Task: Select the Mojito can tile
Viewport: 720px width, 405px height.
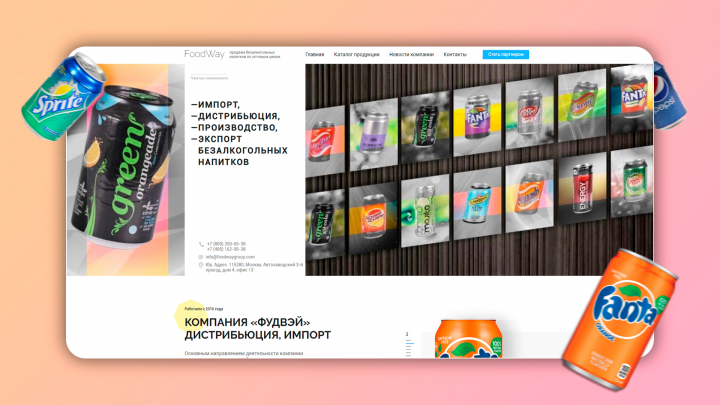Action: [x=425, y=211]
